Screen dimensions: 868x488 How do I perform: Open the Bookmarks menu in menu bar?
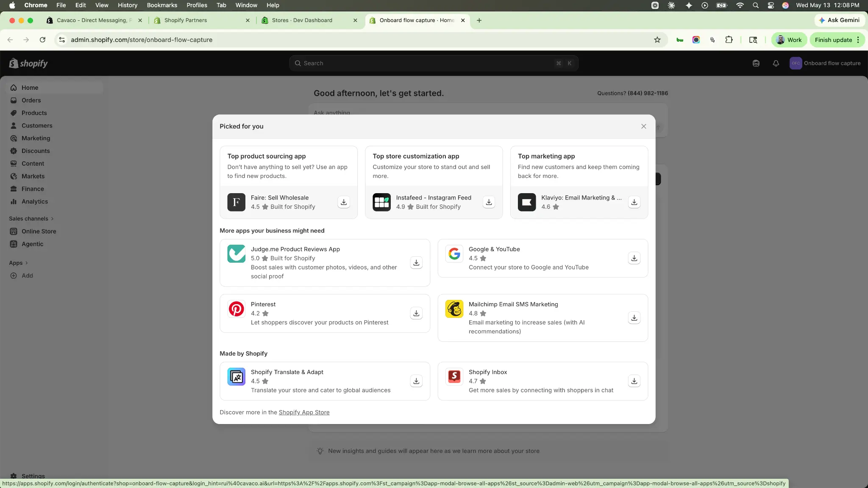pyautogui.click(x=162, y=5)
